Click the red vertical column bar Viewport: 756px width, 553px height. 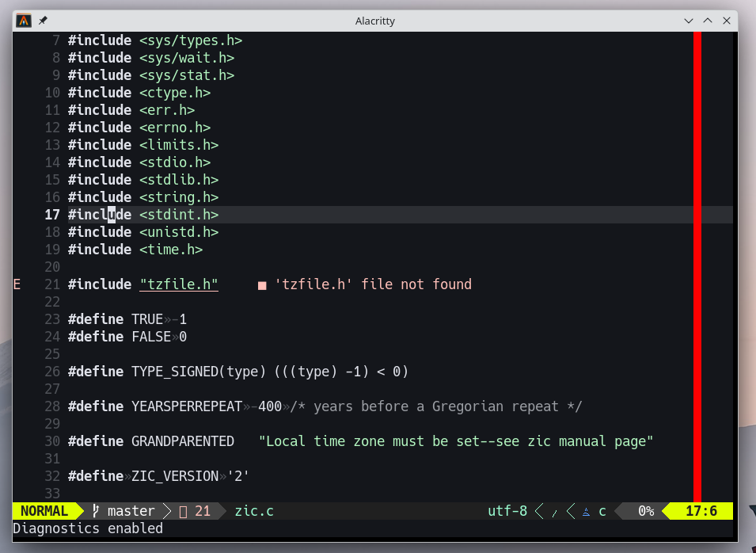(x=697, y=261)
